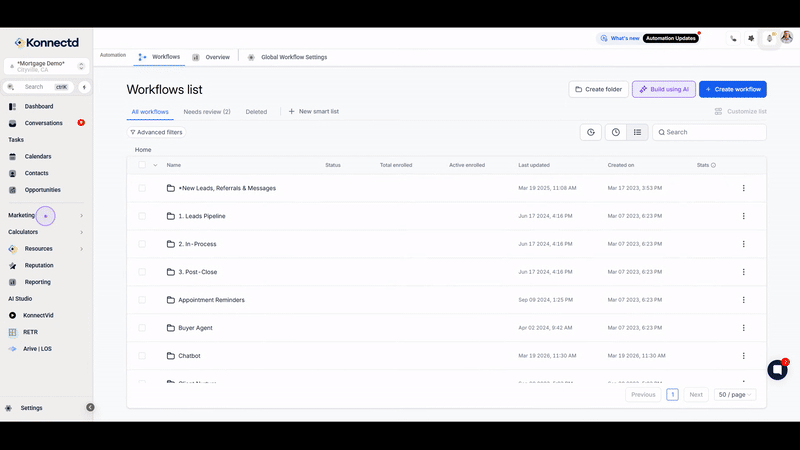800x450 pixels.
Task: Click the phone dialer icon
Action: tap(733, 38)
